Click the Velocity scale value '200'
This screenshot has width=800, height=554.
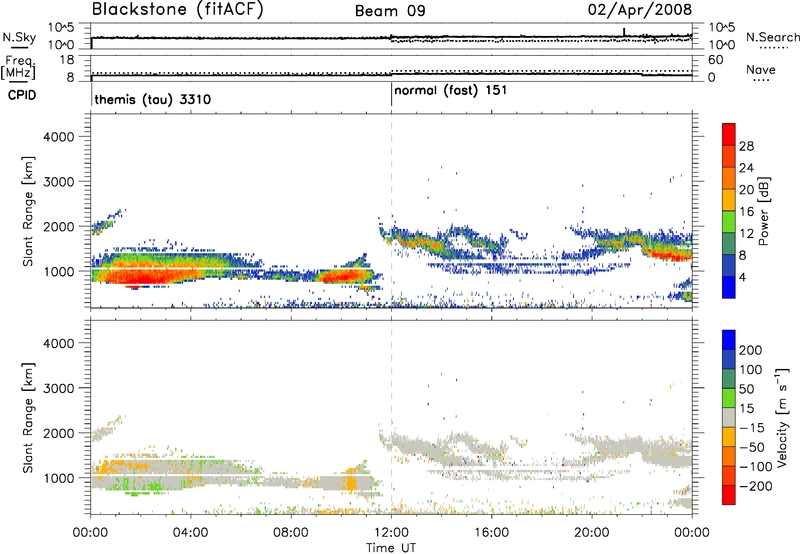pos(751,350)
